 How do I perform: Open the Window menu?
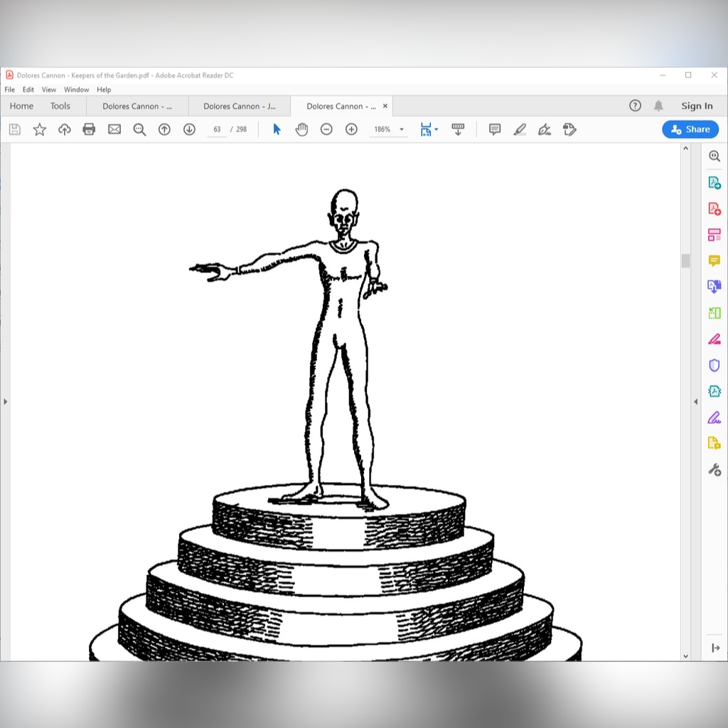(76, 90)
